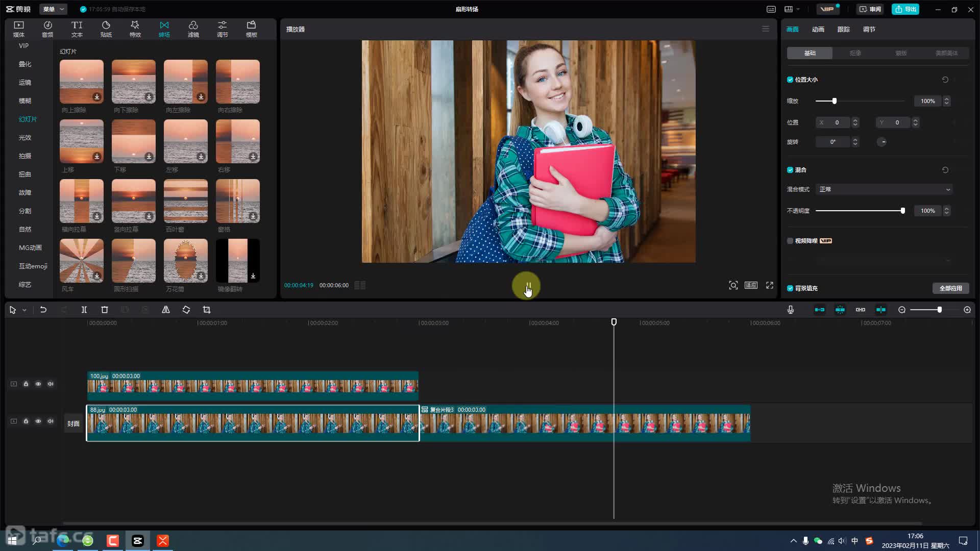Enable the 视频降噪 VIP checkbox
The width and height of the screenshot is (980, 551).
(x=790, y=241)
